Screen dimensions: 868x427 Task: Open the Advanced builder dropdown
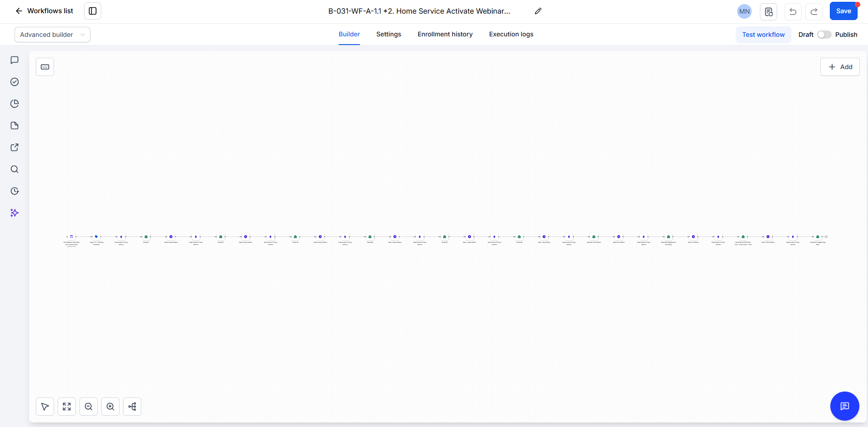tap(52, 35)
